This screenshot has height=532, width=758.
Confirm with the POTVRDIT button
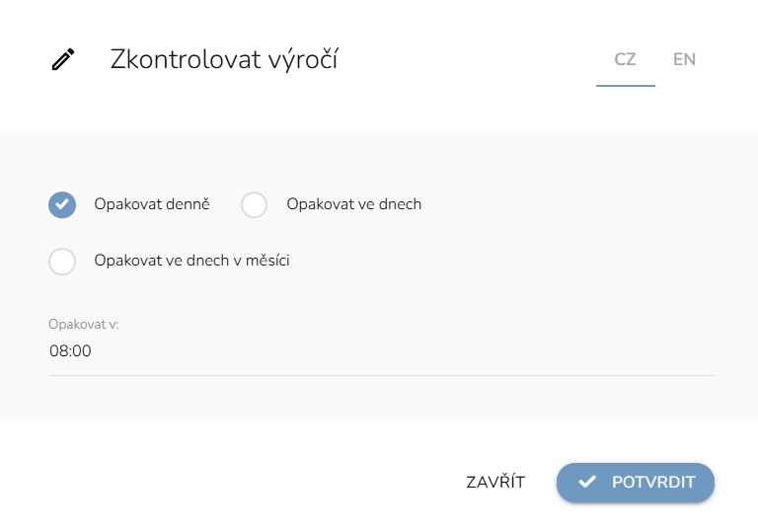(x=635, y=483)
